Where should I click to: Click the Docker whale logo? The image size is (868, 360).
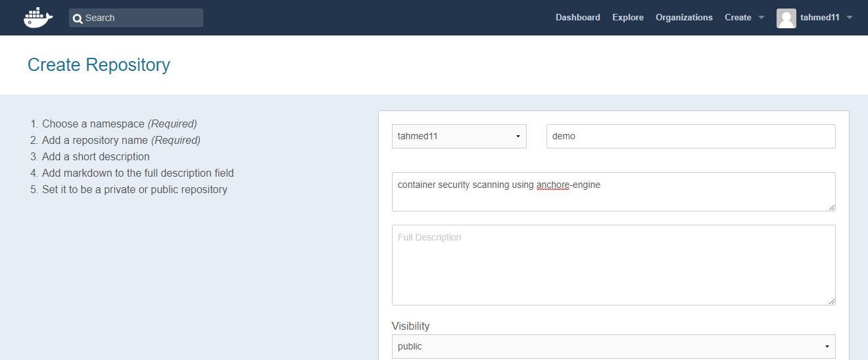(38, 18)
